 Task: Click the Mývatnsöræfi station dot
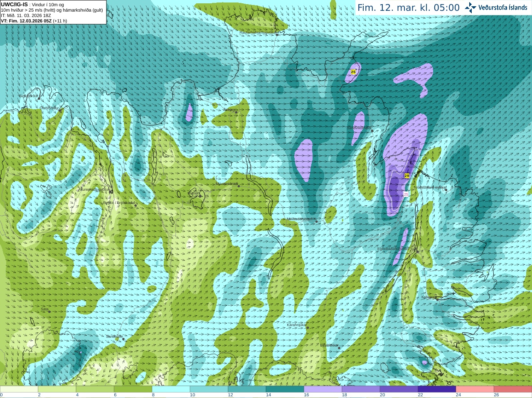pos(239,186)
